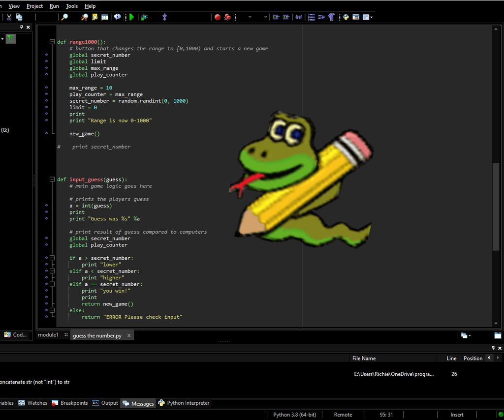Toggle special characters display with the pilcrow icon
504x420 pixels.
[332, 17]
